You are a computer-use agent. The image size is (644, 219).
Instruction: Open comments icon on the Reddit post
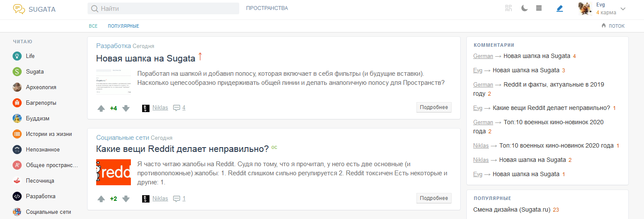click(x=176, y=199)
